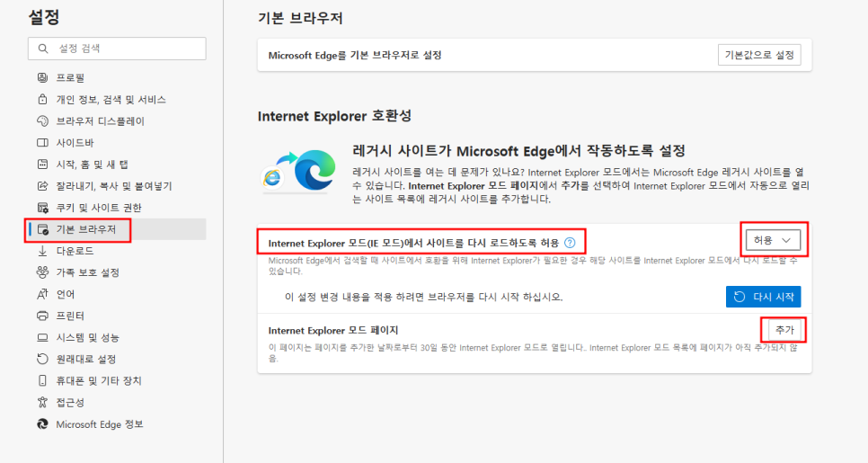This screenshot has width=868, height=463.
Task: Click the magnifier icon in 설정 검색 box
Action: click(x=43, y=49)
